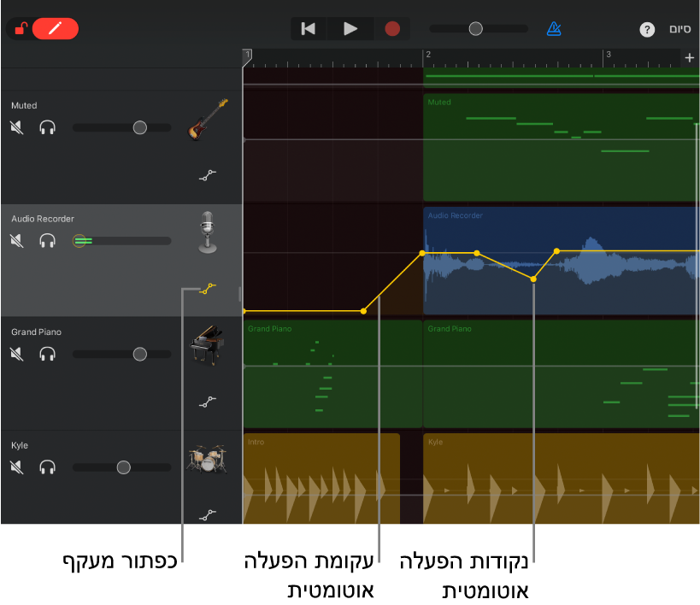The image size is (700, 605).
Task: Show automation for Audio Recorder track
Action: [x=207, y=289]
